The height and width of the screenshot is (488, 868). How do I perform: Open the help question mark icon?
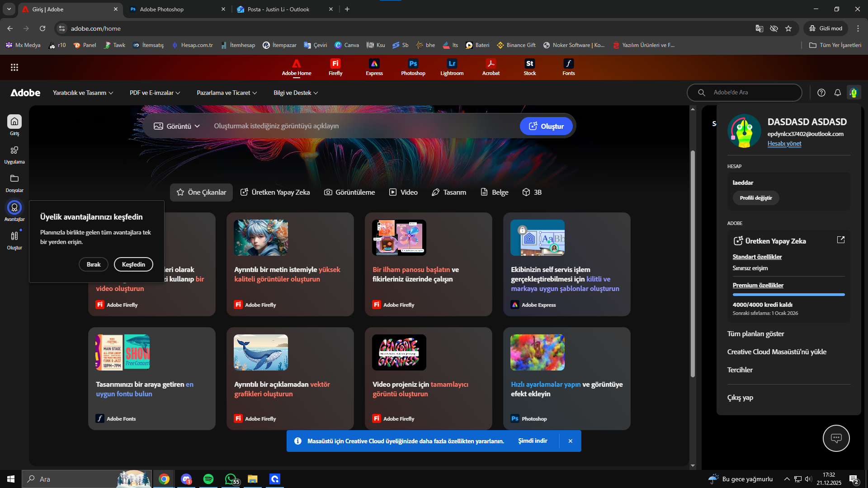(821, 93)
